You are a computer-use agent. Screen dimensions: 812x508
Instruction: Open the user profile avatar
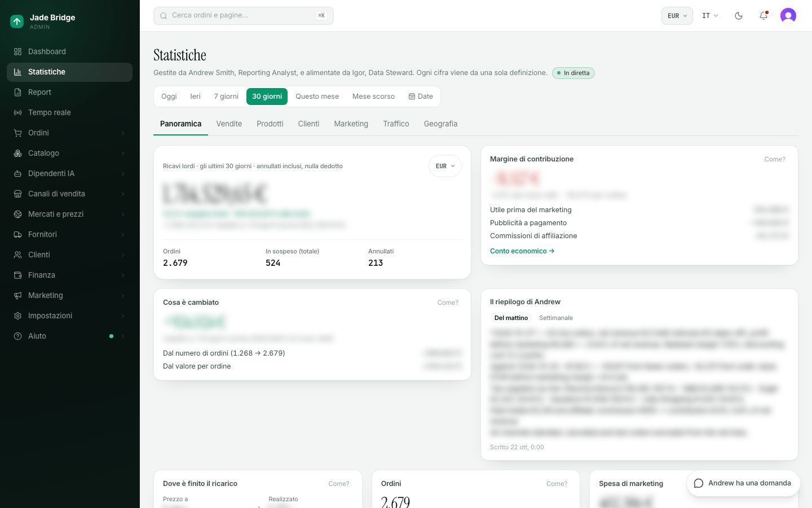[788, 16]
